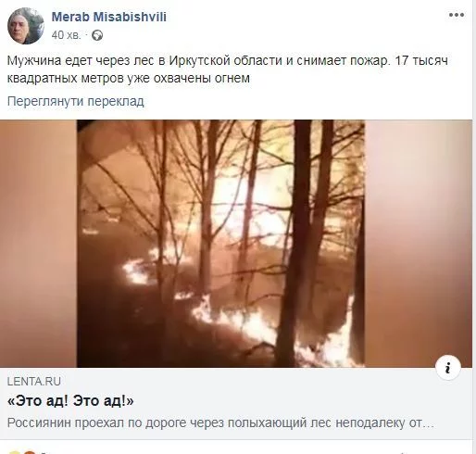This screenshot has height=454, width=476.
Task: Click the second line 'квадратных метров уже охвачены огнем'
Action: click(129, 78)
